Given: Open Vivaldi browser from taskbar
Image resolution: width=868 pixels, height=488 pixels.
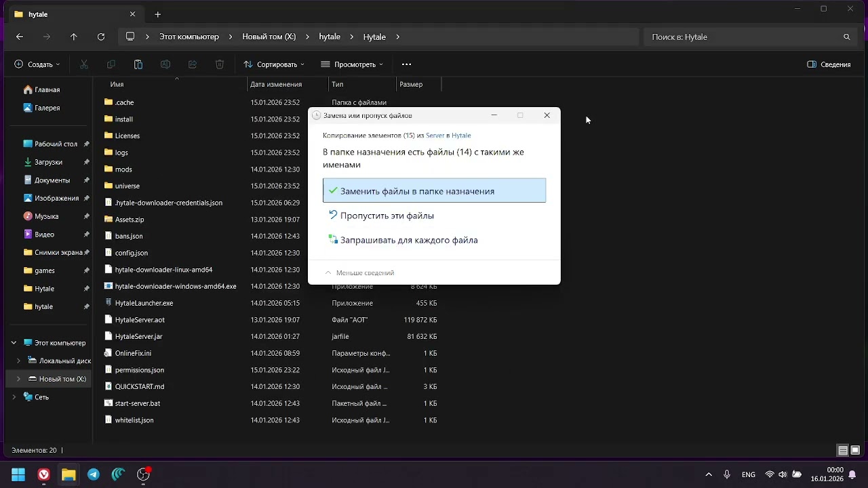Looking at the screenshot, I should (43, 474).
